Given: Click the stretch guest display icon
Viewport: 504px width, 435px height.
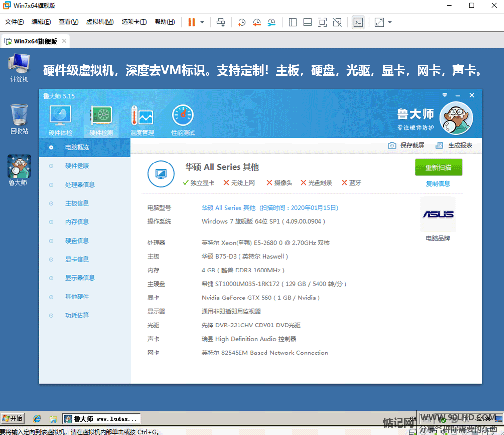Looking at the screenshot, I should pos(379,22).
